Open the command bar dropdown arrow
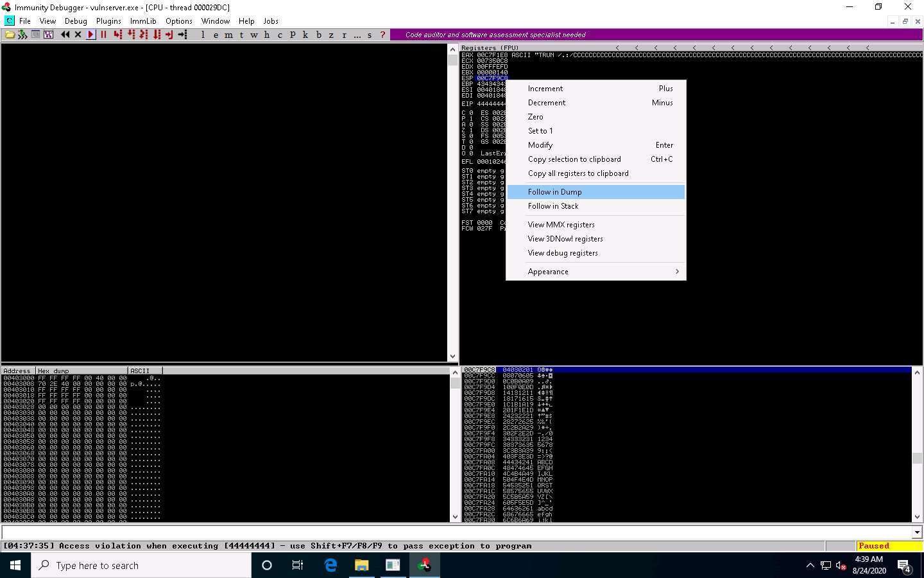 pyautogui.click(x=917, y=532)
